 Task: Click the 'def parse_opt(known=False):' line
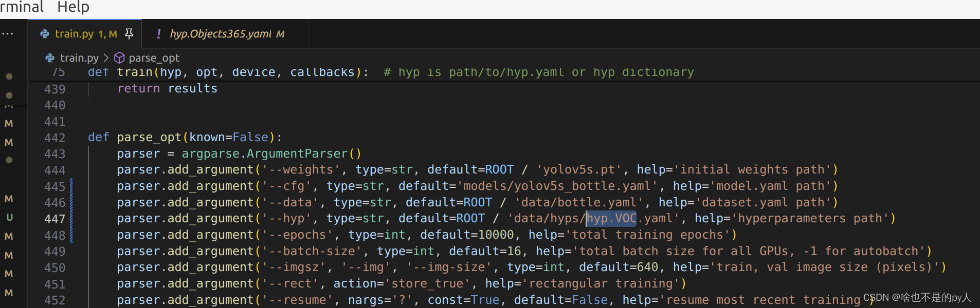tap(185, 138)
